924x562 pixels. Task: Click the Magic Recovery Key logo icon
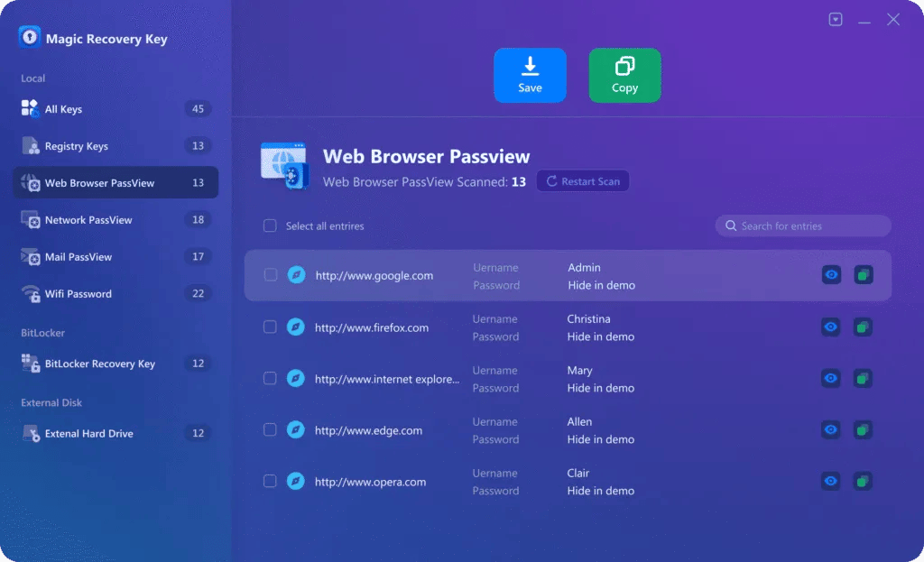30,38
